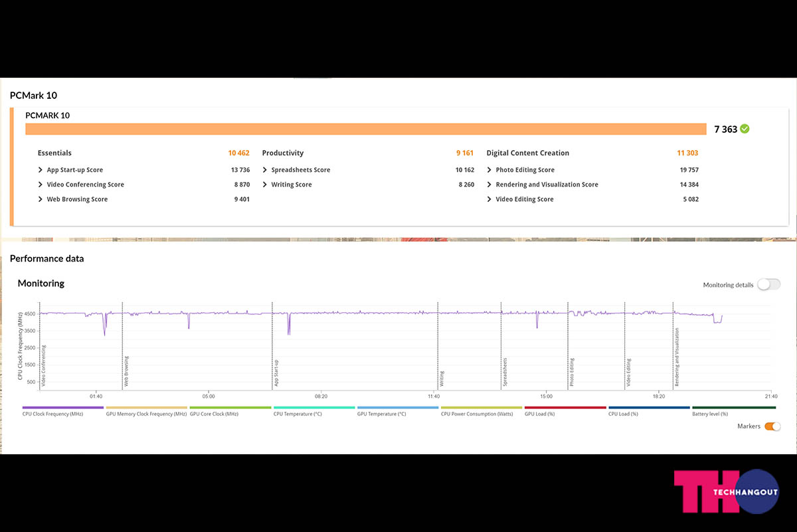Screen dimensions: 797x532
Task: Click the Video Editing marker on the chart
Action: tap(628, 373)
